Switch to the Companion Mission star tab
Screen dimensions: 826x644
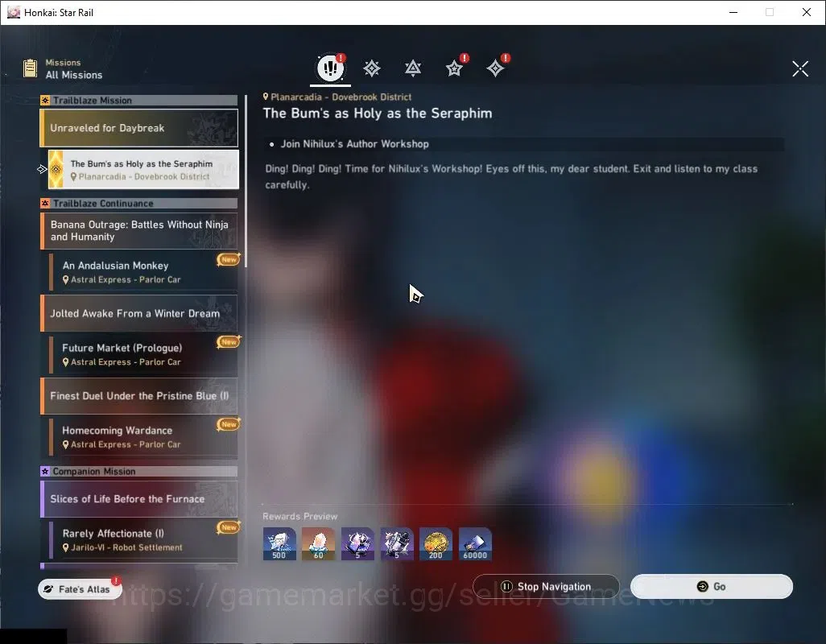click(x=454, y=68)
